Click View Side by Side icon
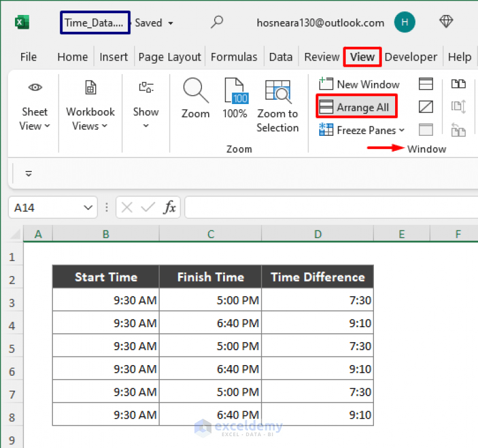The width and height of the screenshot is (478, 448). pyautogui.click(x=458, y=84)
